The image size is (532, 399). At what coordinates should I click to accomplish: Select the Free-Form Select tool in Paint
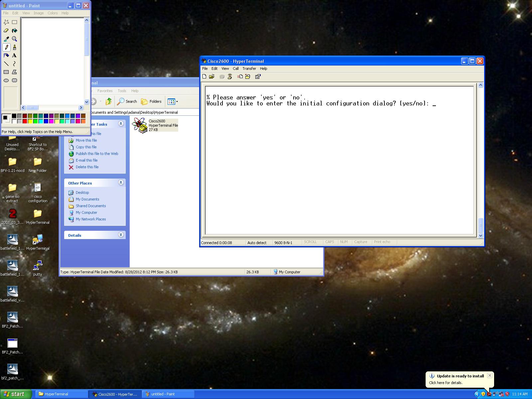[x=6, y=22]
